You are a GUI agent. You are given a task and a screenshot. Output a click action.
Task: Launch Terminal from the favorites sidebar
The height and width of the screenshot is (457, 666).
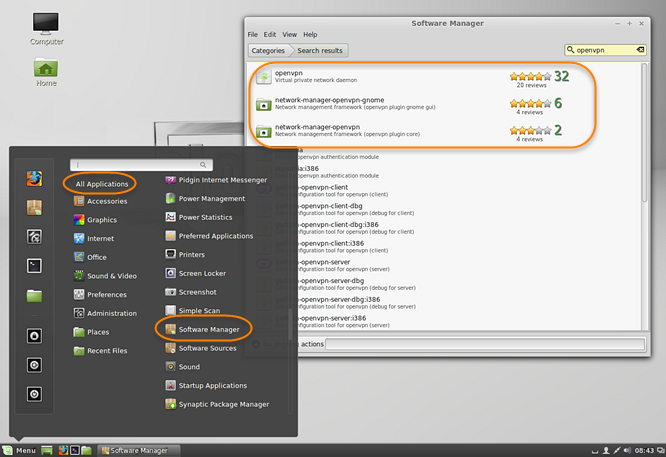[x=34, y=266]
